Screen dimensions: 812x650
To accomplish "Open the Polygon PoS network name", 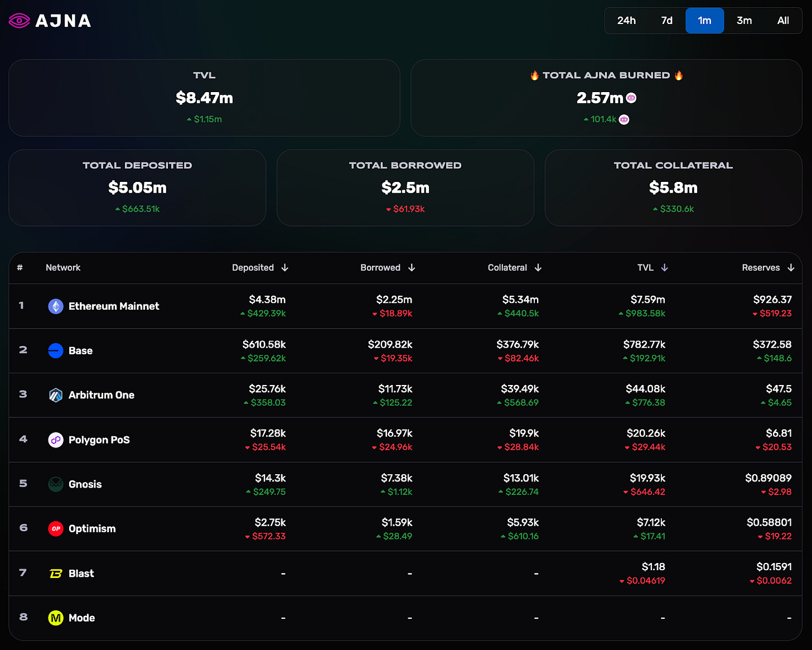I will 99,440.
